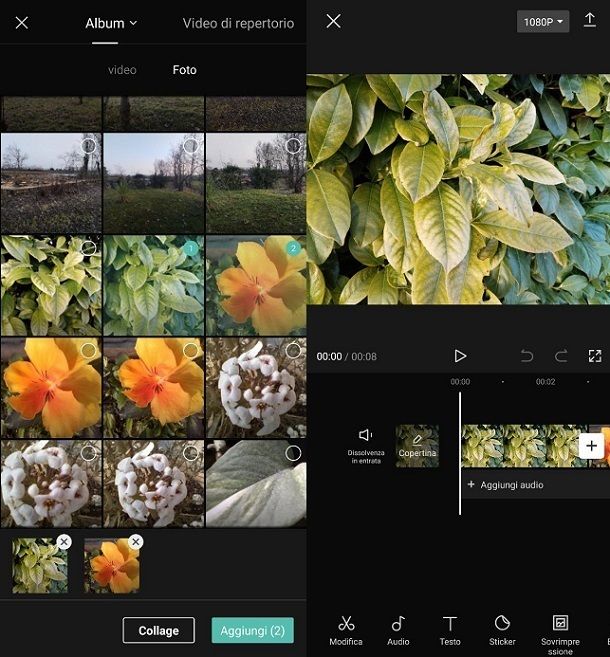Viewport: 610px width, 657px height.
Task: Select the white flower photo checkbox circle
Action: (293, 351)
